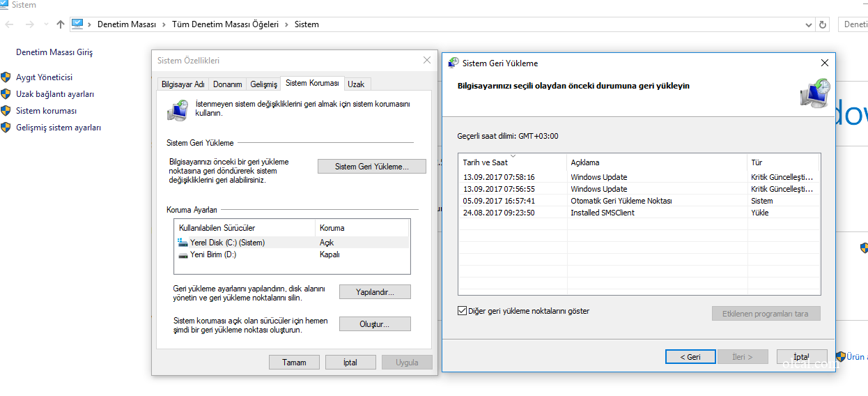Click İptal in Sistem Geri Yükleme

tap(802, 357)
